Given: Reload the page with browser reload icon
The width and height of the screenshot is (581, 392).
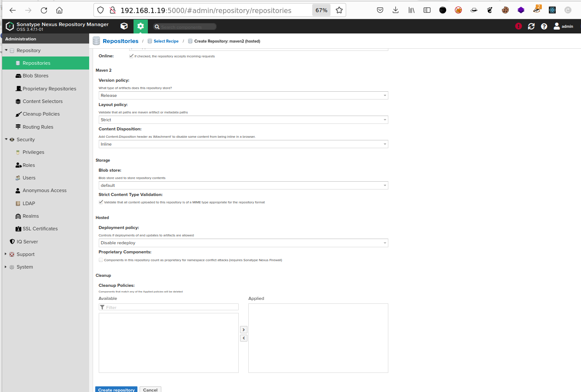Looking at the screenshot, I should click(44, 10).
